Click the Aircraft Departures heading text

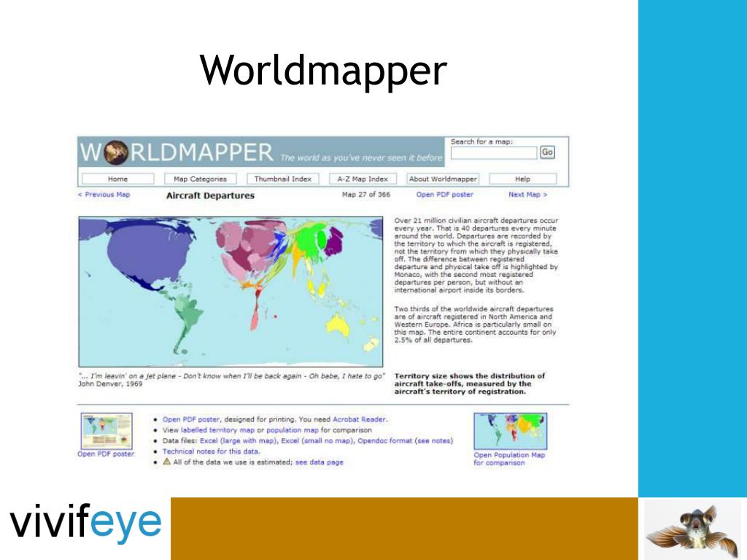tap(210, 195)
